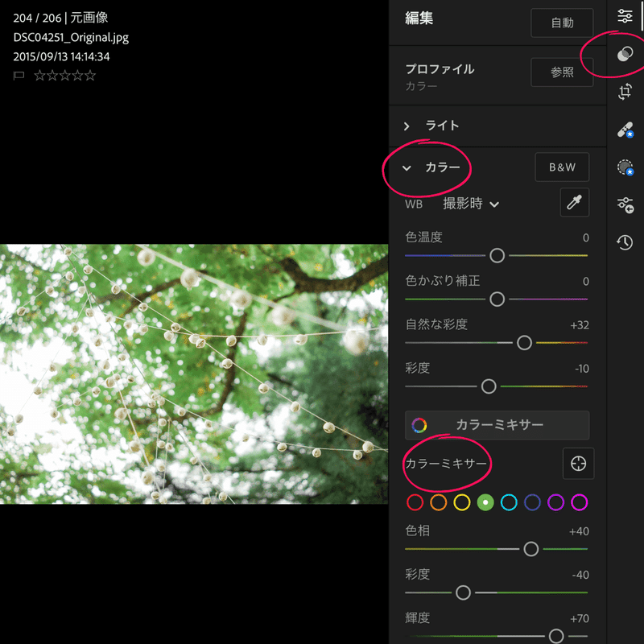Click the 色相 value +40
The height and width of the screenshot is (644, 644).
pos(579,531)
